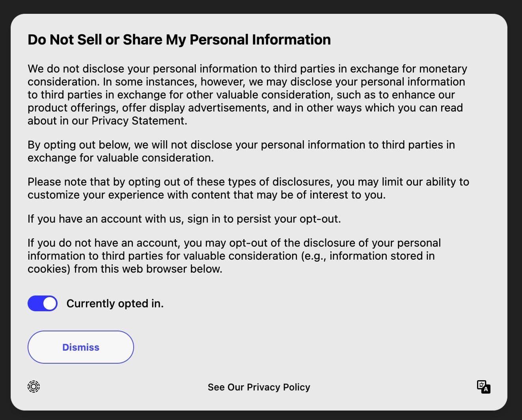This screenshot has width=522, height=420.
Task: Toggle the opt-in switch off
Action: 42,303
